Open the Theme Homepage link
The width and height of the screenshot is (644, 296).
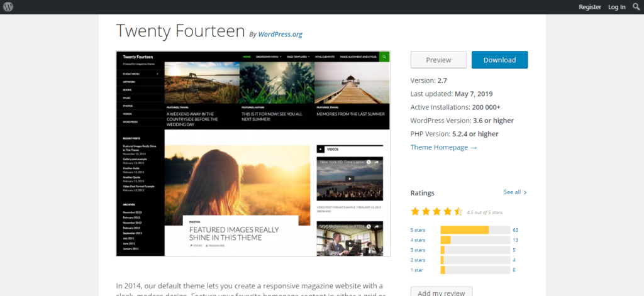coord(443,148)
